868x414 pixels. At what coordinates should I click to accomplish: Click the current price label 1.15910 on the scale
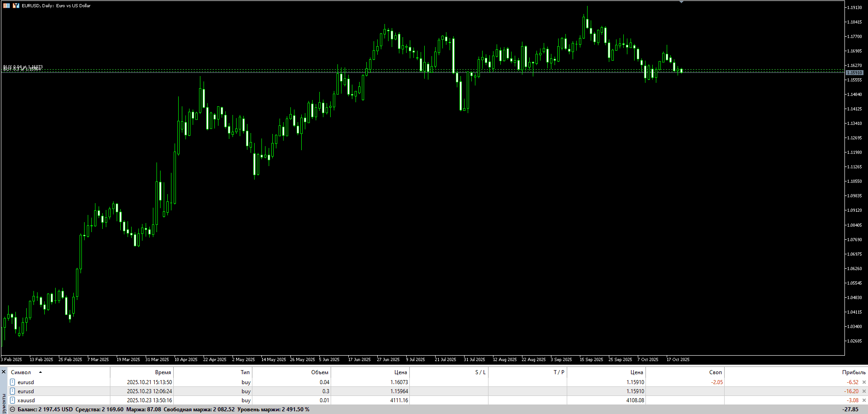(x=854, y=72)
